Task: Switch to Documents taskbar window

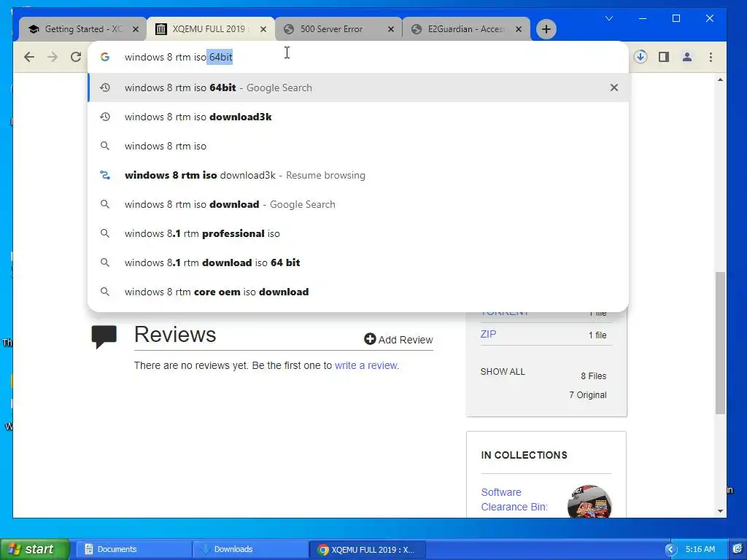Action: click(x=133, y=549)
